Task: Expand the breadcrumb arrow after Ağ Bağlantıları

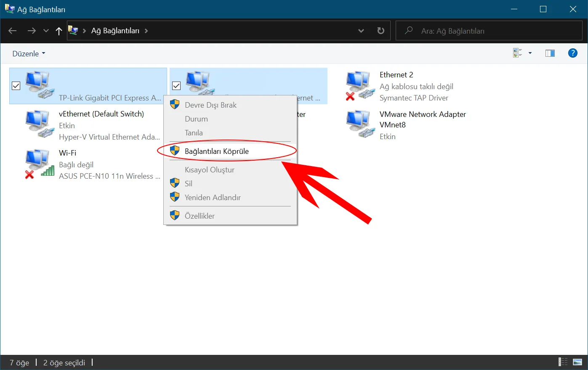Action: click(146, 30)
